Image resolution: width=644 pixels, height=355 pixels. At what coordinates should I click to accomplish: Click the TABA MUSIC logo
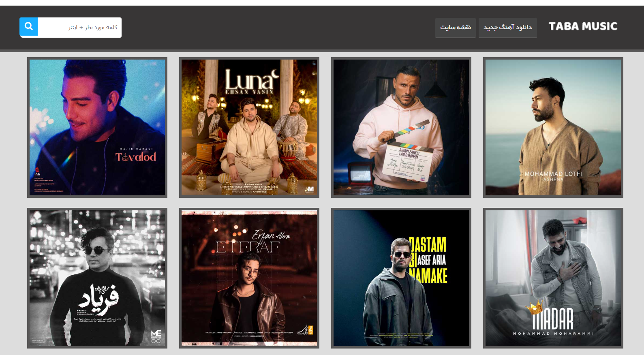[x=582, y=26]
